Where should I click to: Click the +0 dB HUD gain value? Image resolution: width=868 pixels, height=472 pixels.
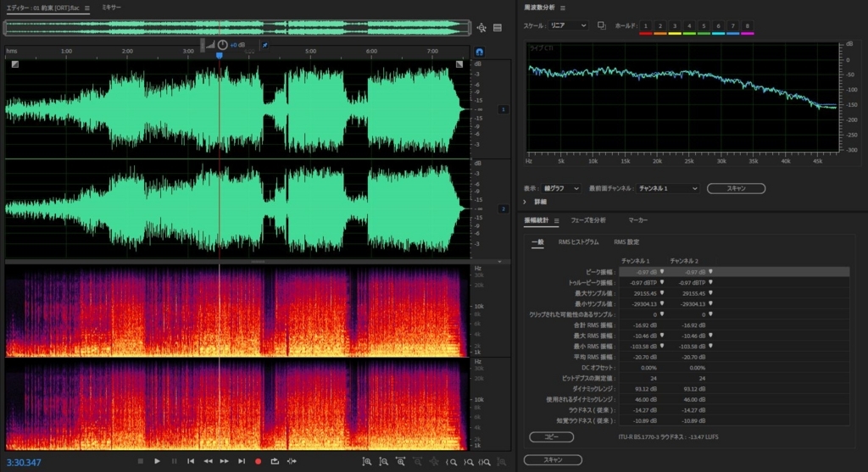[237, 45]
